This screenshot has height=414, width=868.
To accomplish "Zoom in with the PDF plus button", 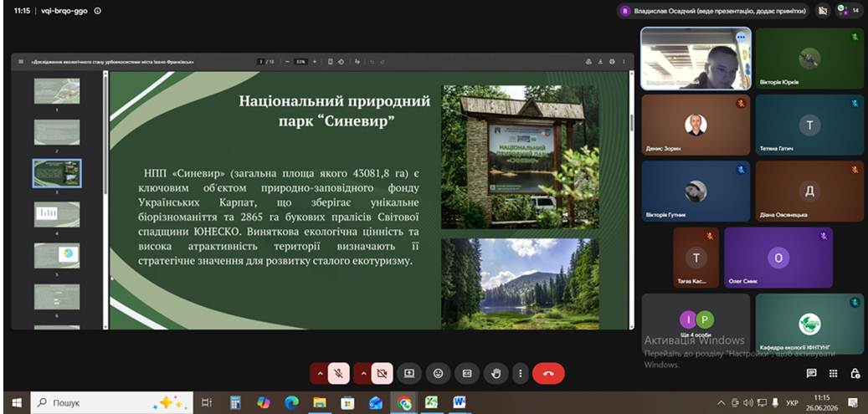I will tap(315, 61).
